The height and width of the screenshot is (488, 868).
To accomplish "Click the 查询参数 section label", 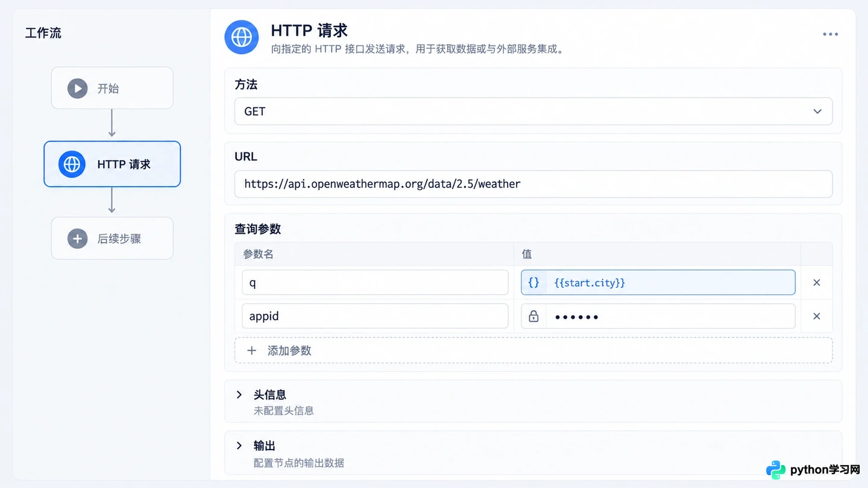I will pos(257,229).
